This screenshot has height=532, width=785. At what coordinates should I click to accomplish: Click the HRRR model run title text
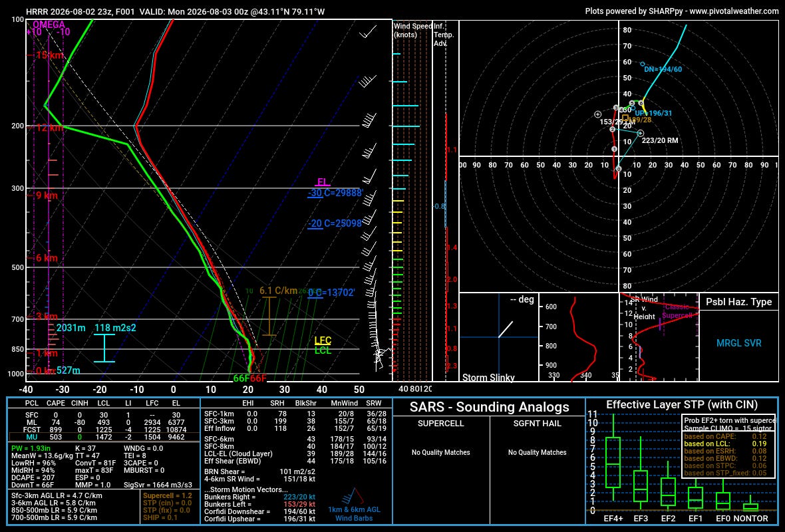pos(175,11)
